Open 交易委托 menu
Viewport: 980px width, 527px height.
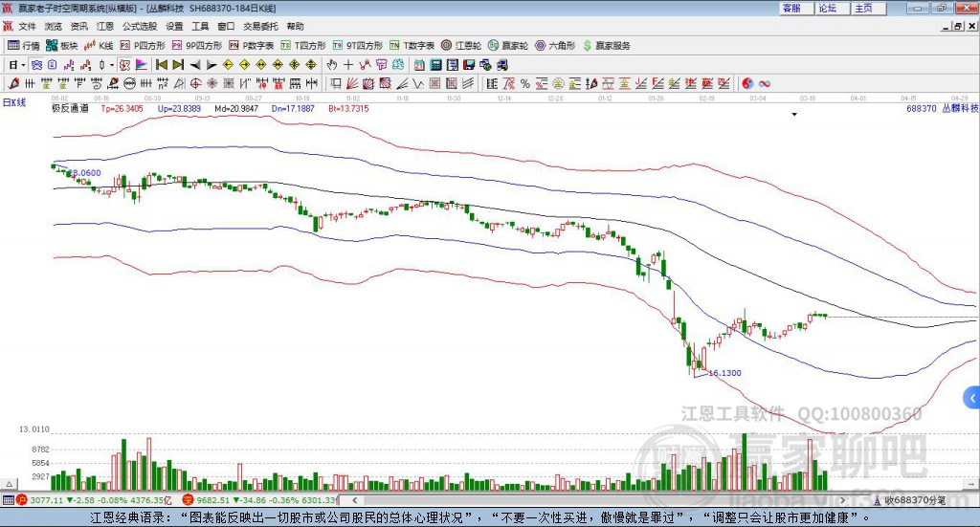click(x=260, y=26)
